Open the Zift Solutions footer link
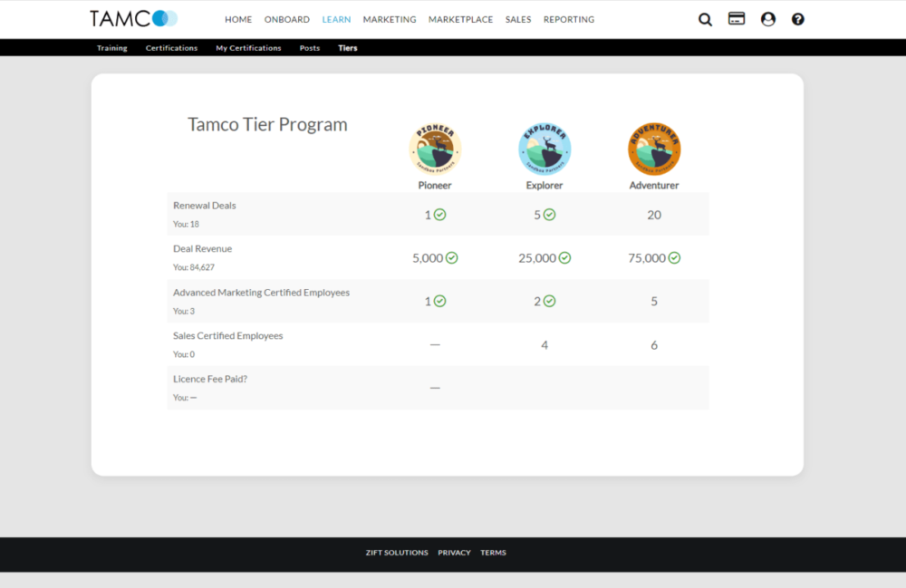 [x=397, y=553]
